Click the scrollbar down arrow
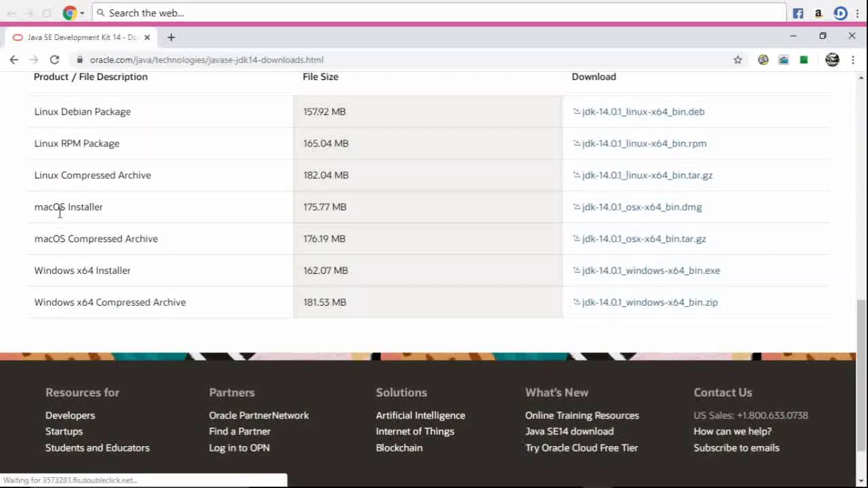The image size is (868, 488). [862, 482]
